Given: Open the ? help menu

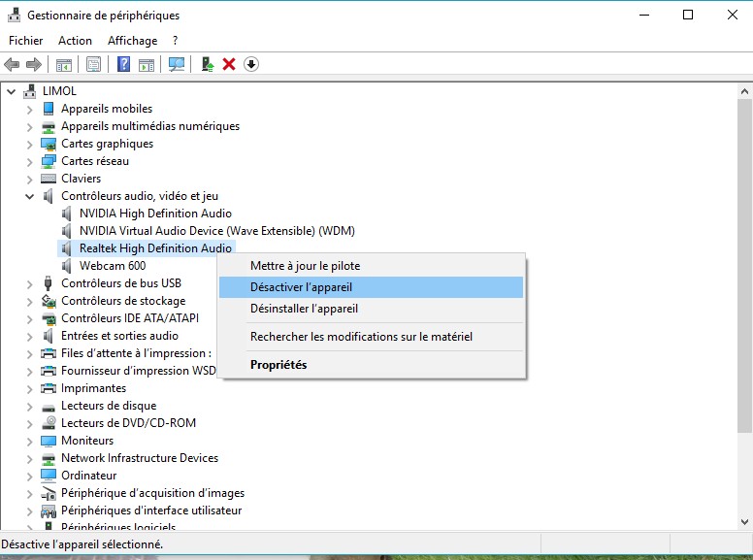Looking at the screenshot, I should (x=176, y=41).
